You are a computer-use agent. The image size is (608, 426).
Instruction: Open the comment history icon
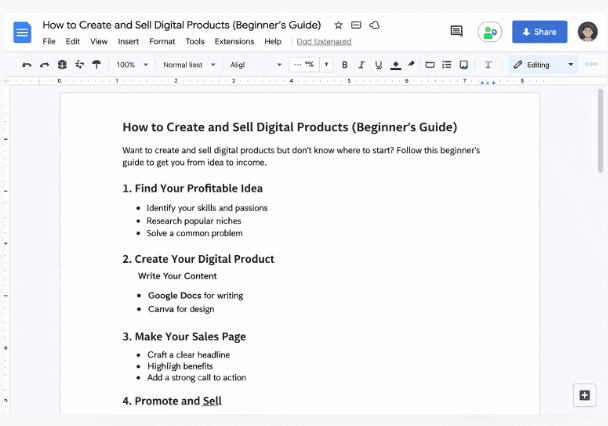[x=457, y=32]
